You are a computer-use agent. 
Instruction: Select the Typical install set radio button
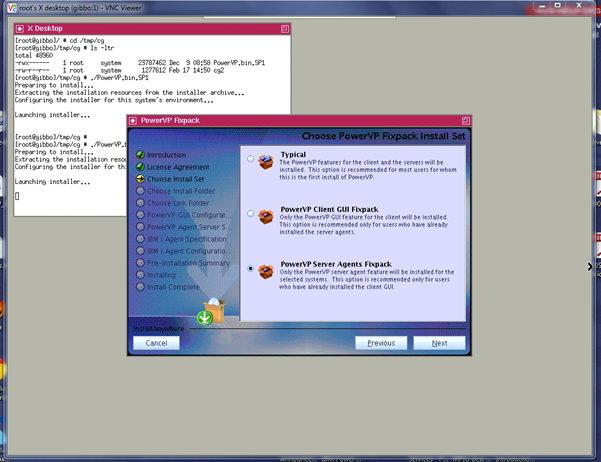250,158
